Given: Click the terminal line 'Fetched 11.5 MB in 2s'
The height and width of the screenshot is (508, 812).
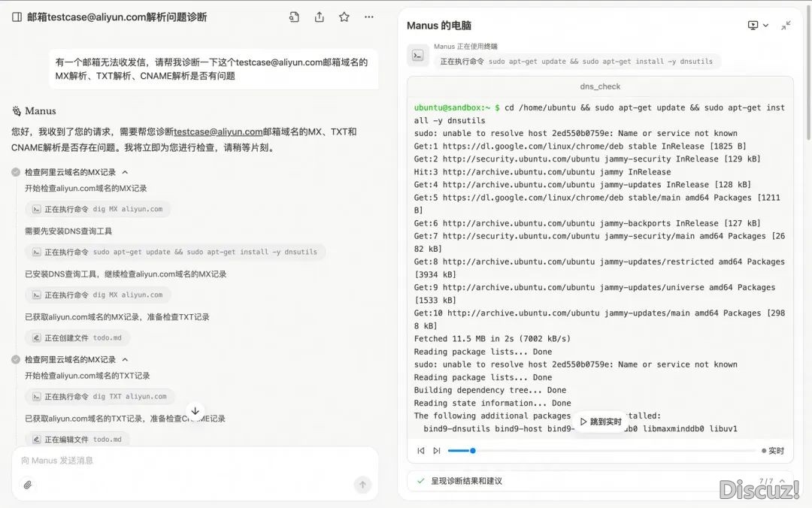Looking at the screenshot, I should pyautogui.click(x=492, y=339).
